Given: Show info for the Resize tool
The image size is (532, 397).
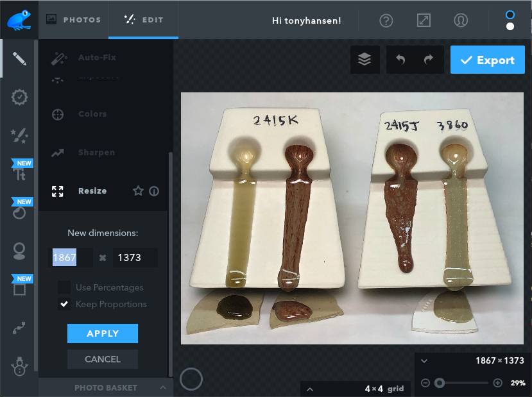Looking at the screenshot, I should point(154,191).
